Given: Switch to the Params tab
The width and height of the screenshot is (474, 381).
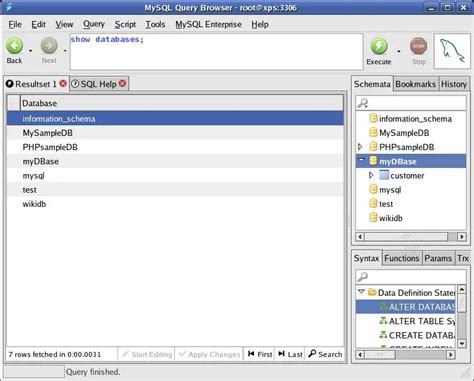Looking at the screenshot, I should pos(438,258).
